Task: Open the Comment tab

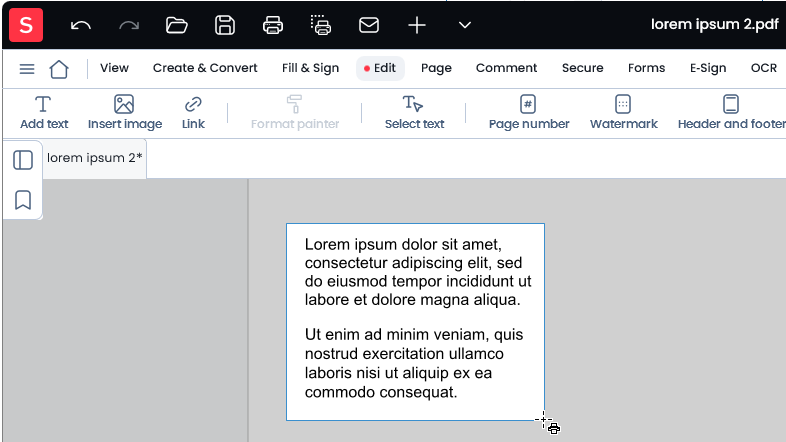Action: [506, 68]
